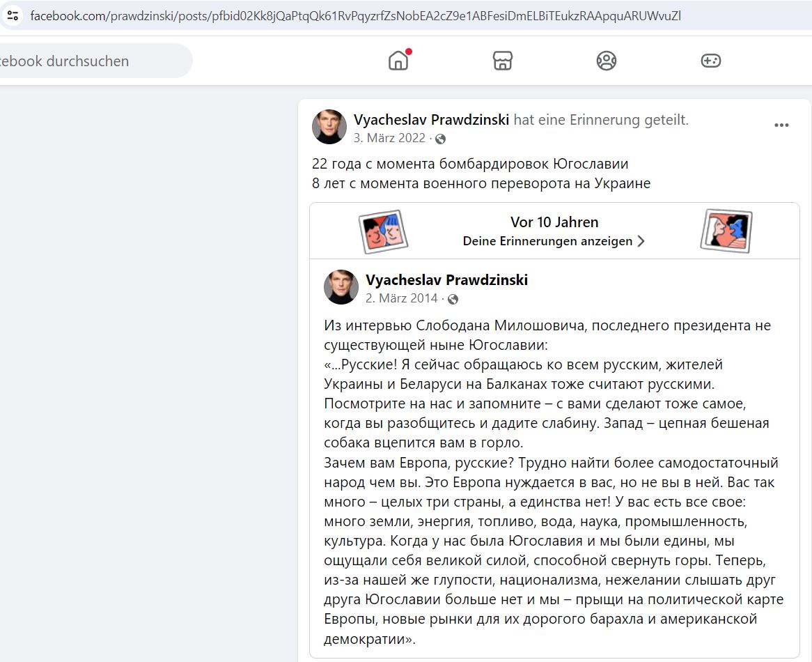
Task: Click Vyacheslav Prawdzinski's top profile picture
Action: pos(329,126)
